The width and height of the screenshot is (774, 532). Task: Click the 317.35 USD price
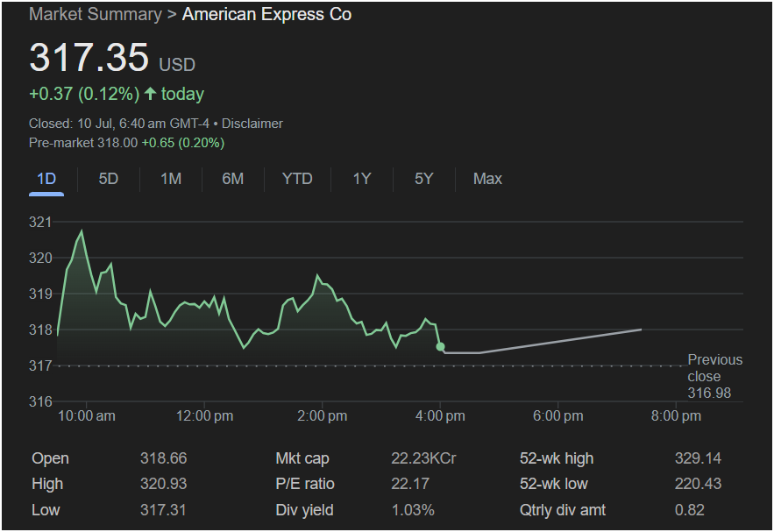pos(89,58)
